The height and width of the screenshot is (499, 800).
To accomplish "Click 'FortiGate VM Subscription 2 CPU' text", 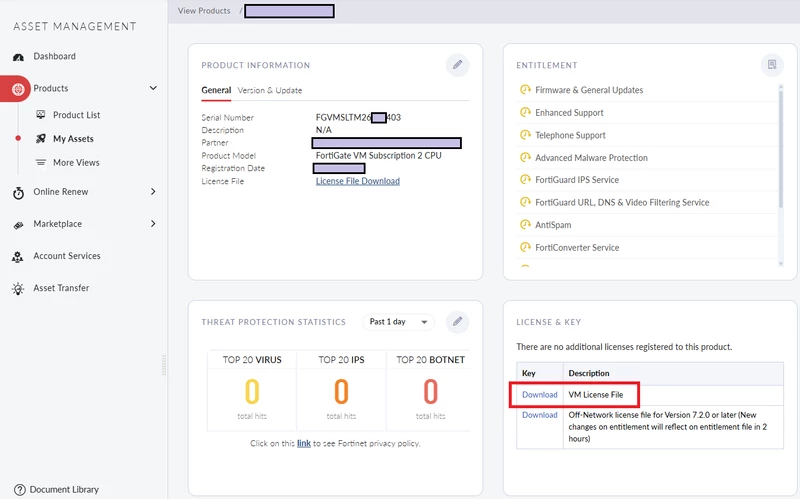I will pos(379,156).
